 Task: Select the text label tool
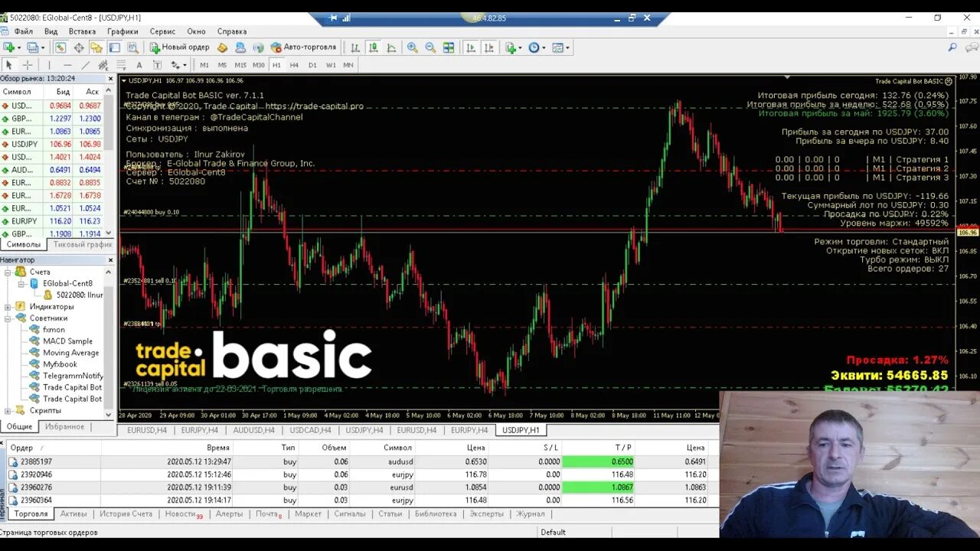pos(157,65)
